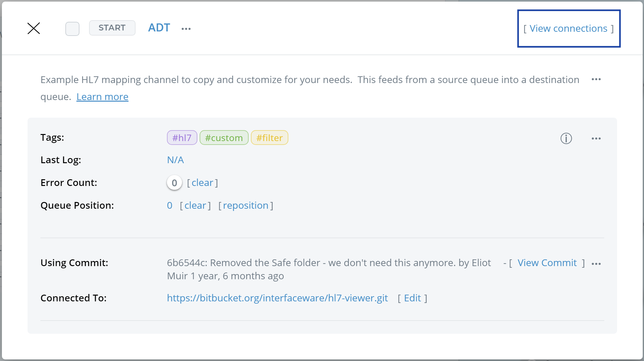Follow the Learn more link
This screenshot has height=361, width=644.
click(x=102, y=97)
